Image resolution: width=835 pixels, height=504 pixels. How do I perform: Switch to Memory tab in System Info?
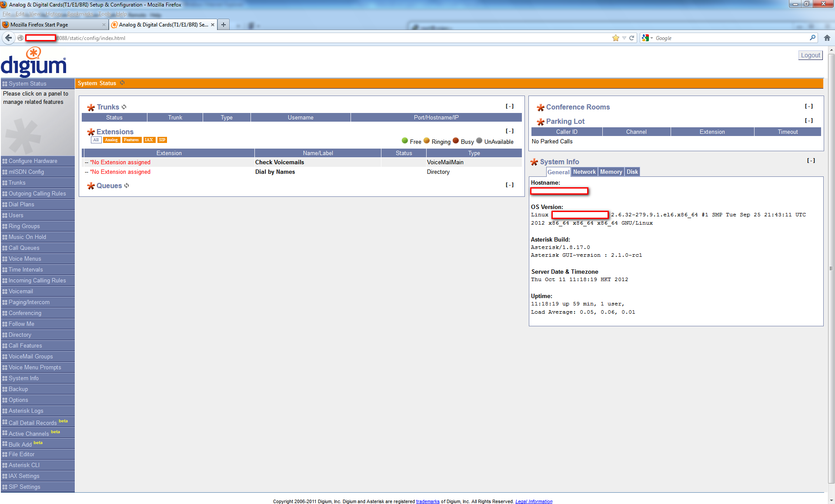[x=611, y=172]
